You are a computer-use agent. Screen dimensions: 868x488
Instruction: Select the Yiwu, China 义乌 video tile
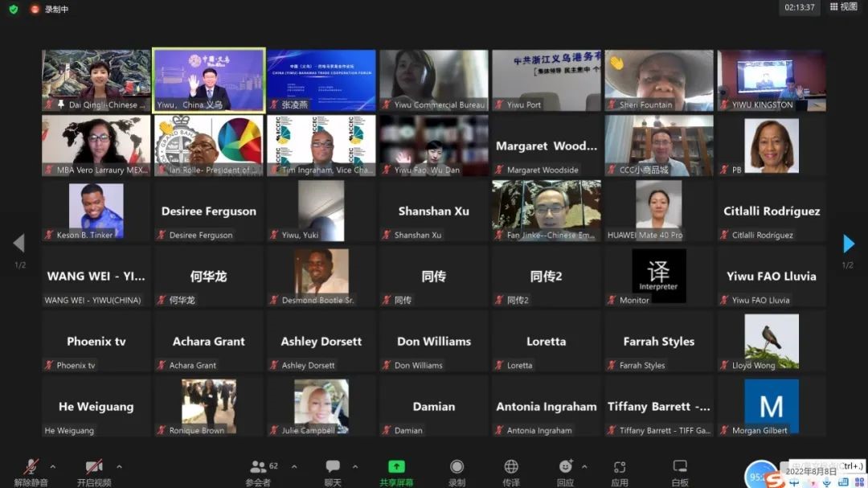coord(209,80)
